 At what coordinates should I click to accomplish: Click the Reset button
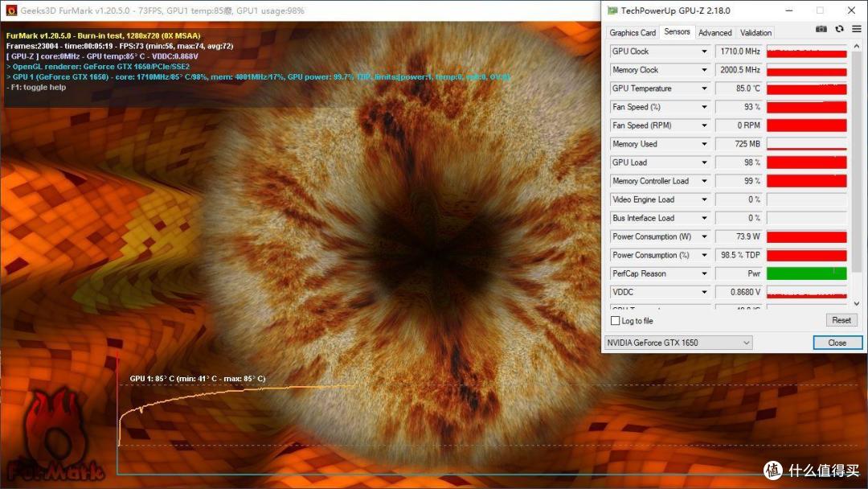click(x=841, y=320)
